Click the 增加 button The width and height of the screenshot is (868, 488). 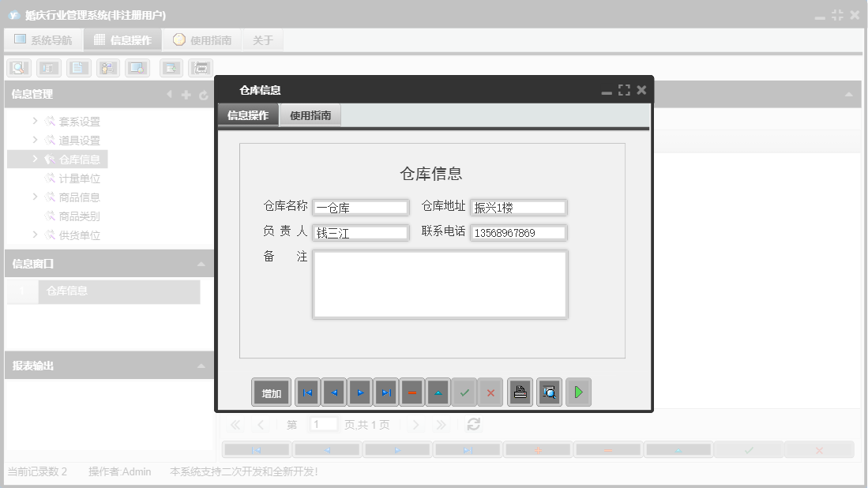[271, 392]
